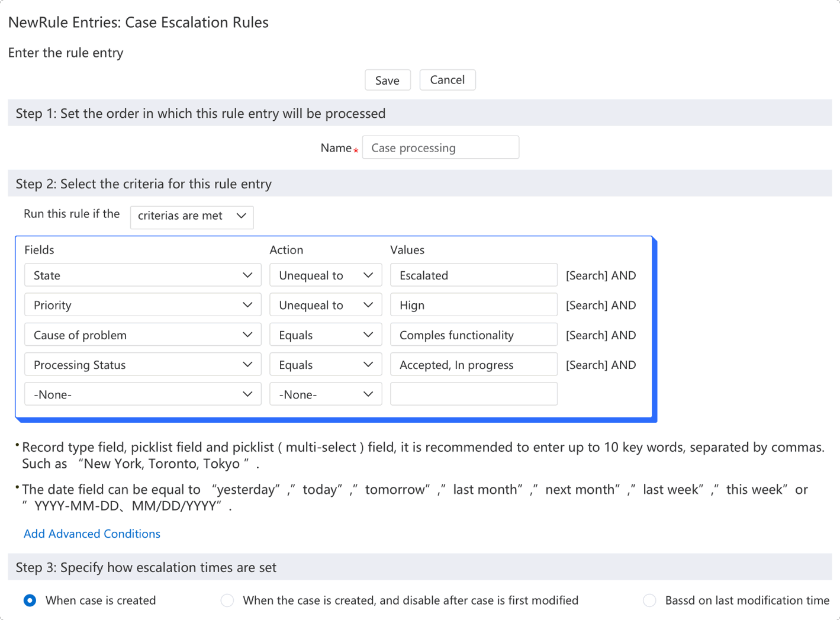Screen dimensions: 840x620
Task: Open the action dropdown for State row
Action: click(x=326, y=275)
